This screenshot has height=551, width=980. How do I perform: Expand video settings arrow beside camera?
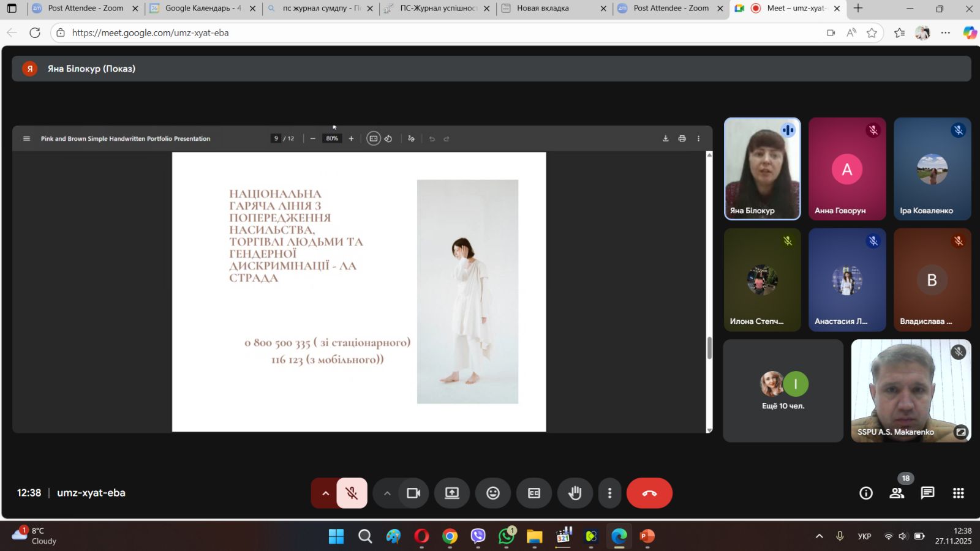click(387, 493)
